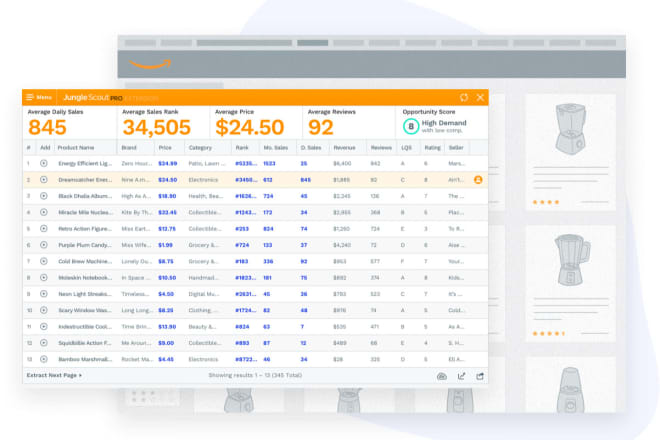Add the Squidbillie Action product in row 12
Viewport: 660px width, 440px height.
(44, 343)
